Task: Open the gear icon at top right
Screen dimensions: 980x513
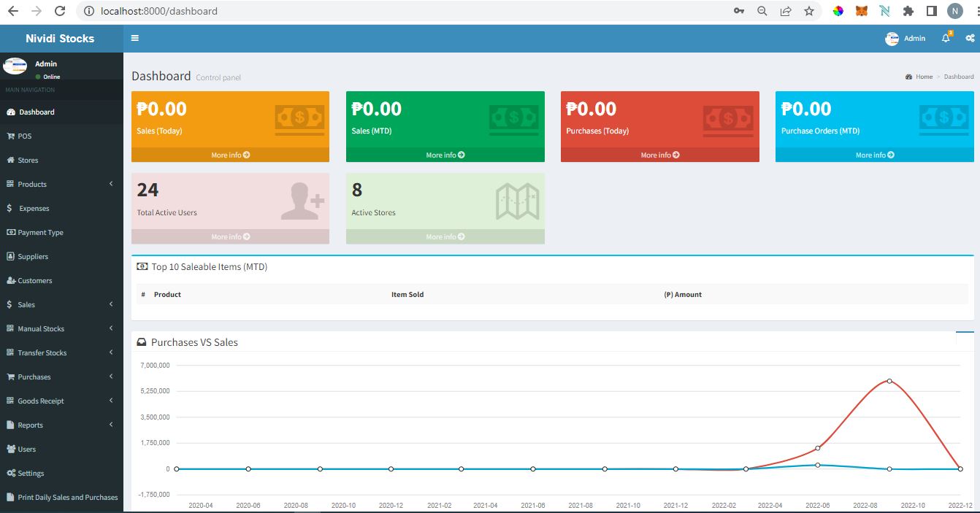Action: [970, 38]
